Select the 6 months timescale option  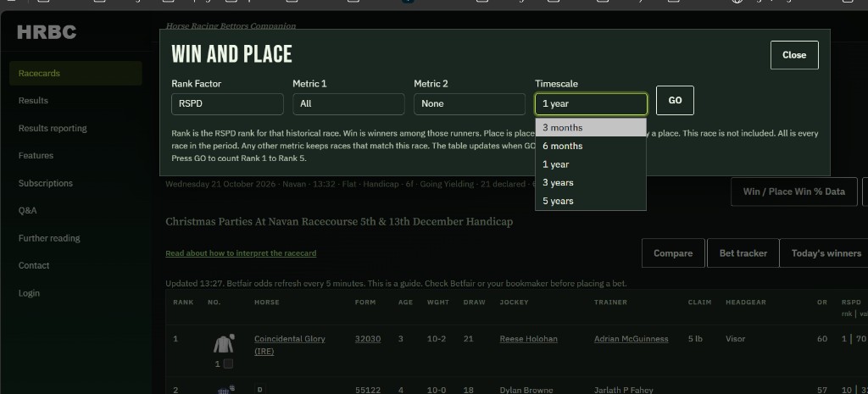pyautogui.click(x=591, y=146)
